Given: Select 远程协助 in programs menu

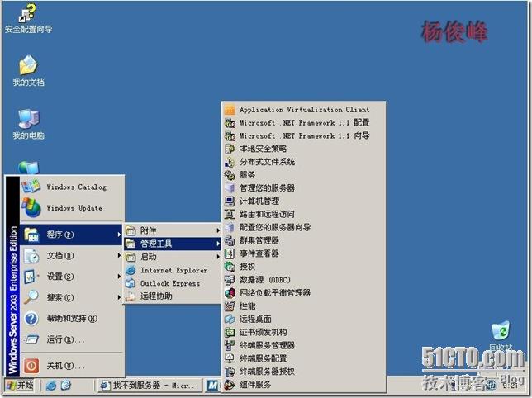Looking at the screenshot, I should tap(173, 296).
